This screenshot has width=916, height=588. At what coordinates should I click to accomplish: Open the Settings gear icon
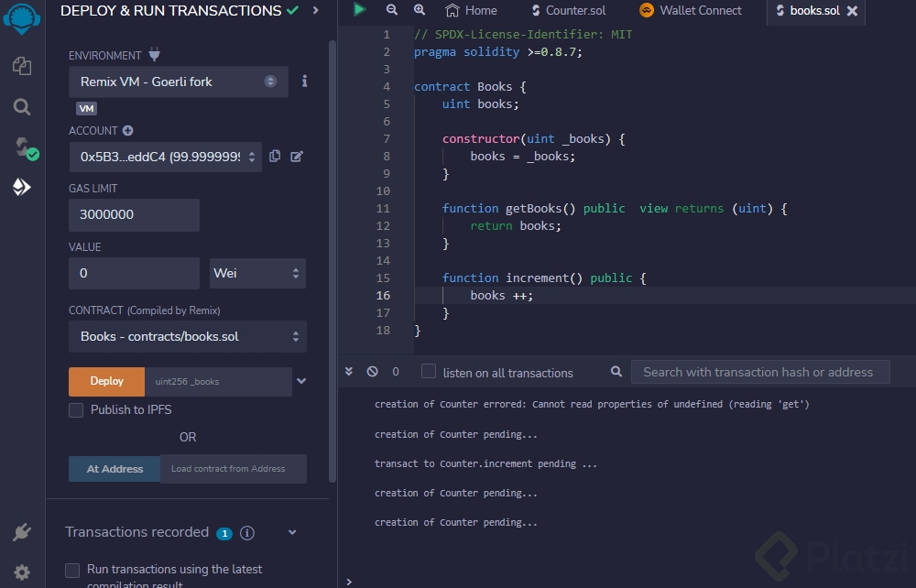(22, 572)
